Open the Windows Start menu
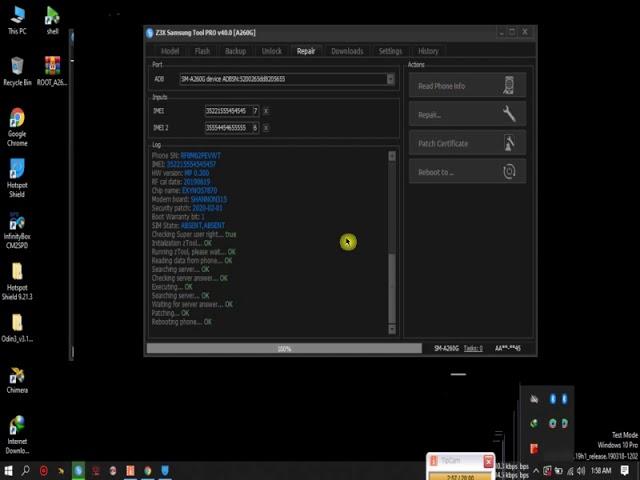640x480 pixels. click(x=8, y=471)
